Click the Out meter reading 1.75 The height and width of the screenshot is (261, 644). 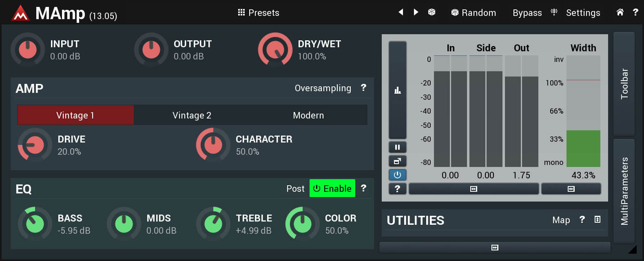coord(522,175)
